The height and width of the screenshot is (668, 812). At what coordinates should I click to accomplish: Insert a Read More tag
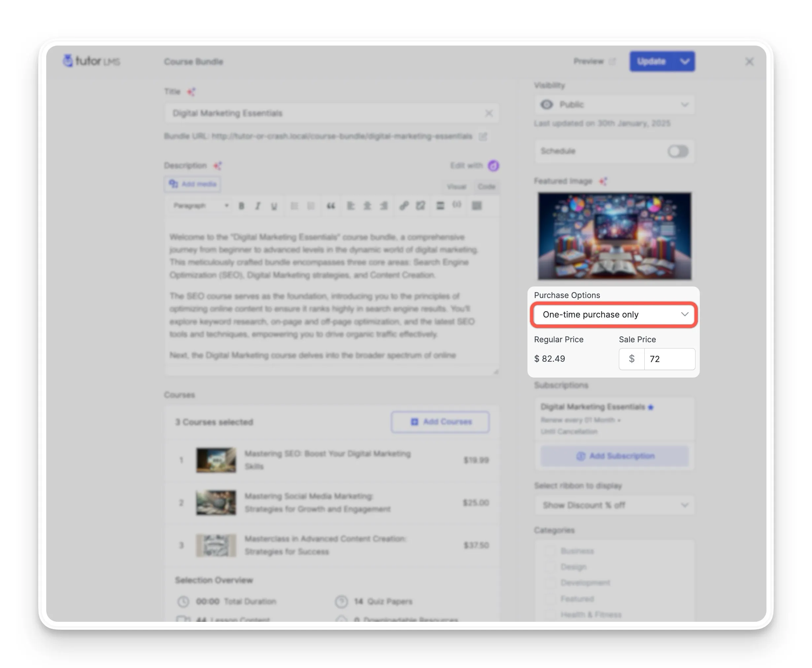tap(440, 206)
